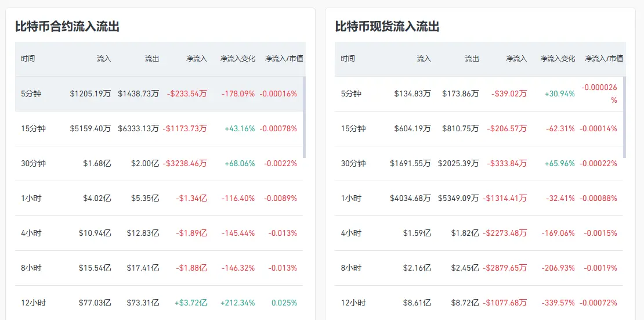Viewport: 644px width, 320px height.
Task: Click the 流出 header in spot table
Action: pos(472,59)
